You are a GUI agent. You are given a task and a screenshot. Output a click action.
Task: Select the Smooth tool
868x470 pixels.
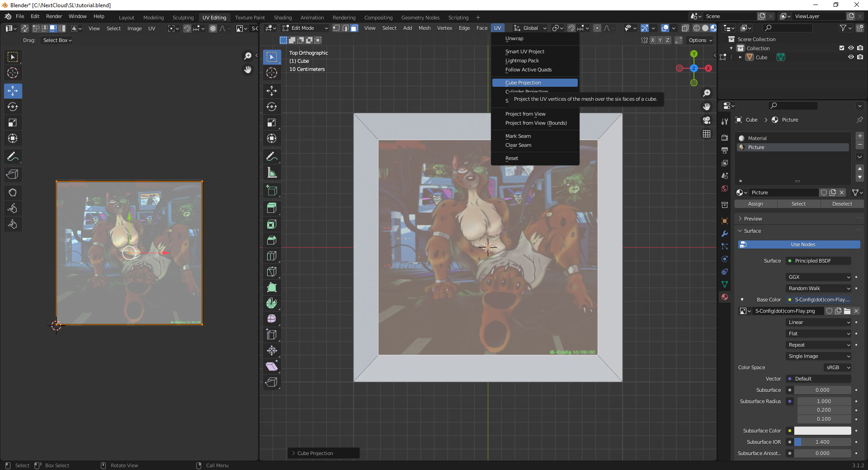[x=272, y=319]
